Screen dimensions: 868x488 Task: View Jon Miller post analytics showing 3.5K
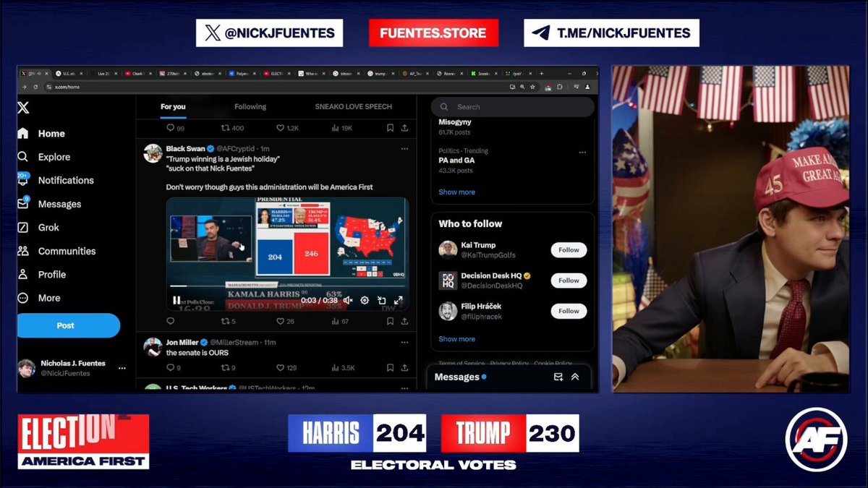pos(343,367)
